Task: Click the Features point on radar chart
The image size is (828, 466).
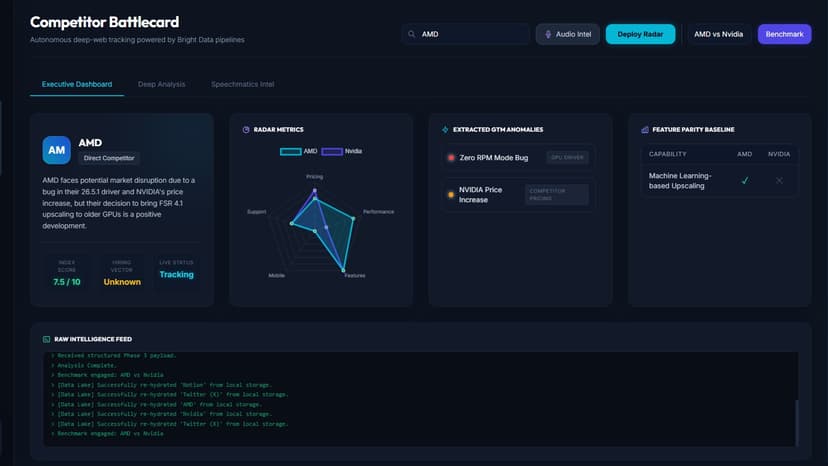Action: pos(343,270)
